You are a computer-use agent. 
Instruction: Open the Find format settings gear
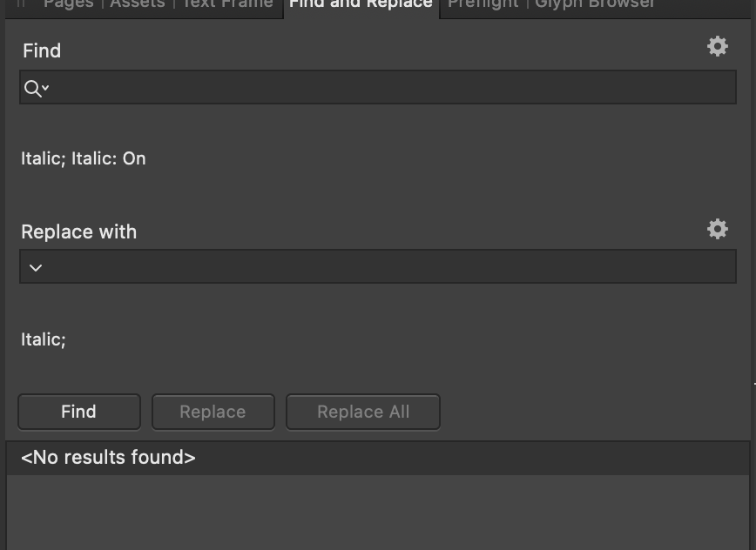click(x=718, y=46)
